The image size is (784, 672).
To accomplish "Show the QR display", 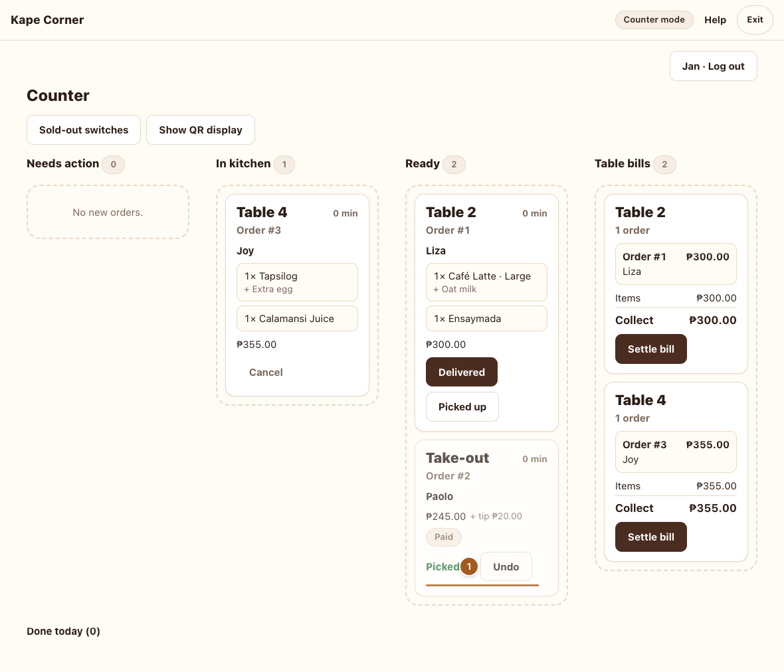I will 201,130.
